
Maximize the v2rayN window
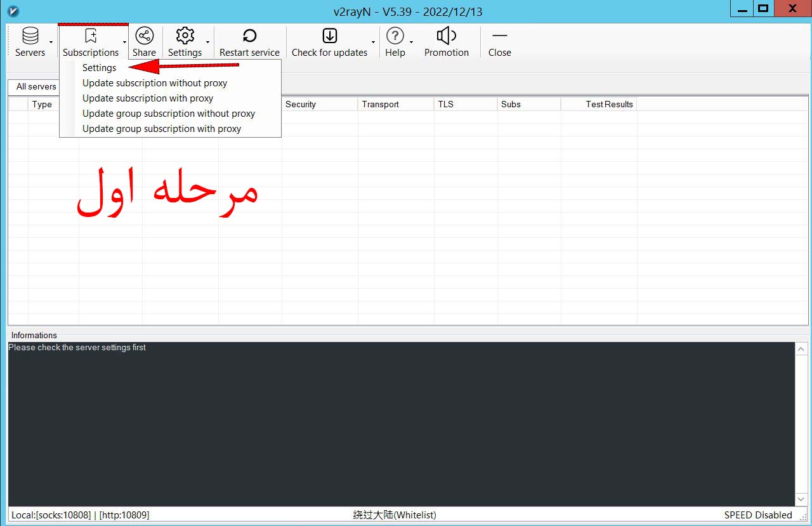pyautogui.click(x=763, y=8)
